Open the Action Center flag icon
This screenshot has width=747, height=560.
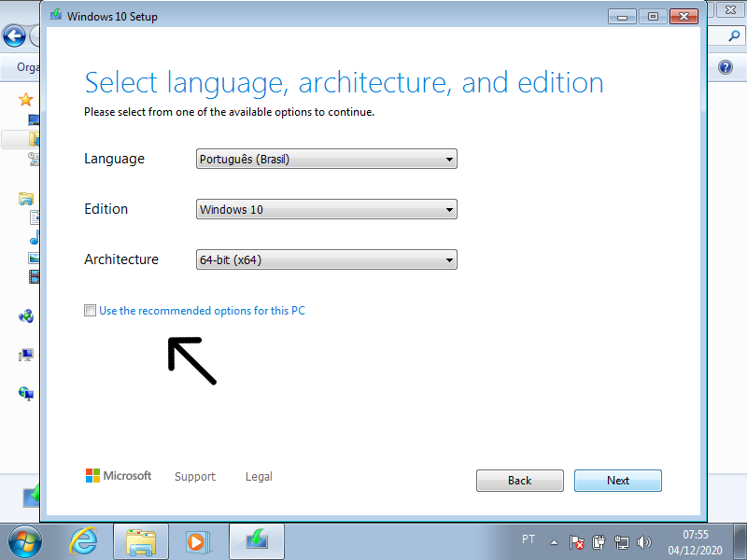tap(576, 542)
